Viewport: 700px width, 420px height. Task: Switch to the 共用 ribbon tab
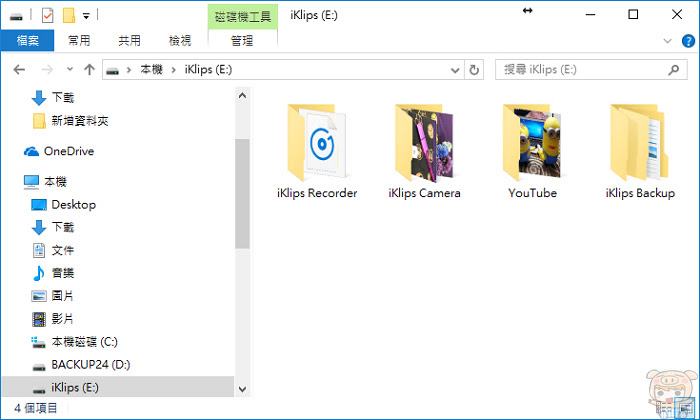coord(129,41)
